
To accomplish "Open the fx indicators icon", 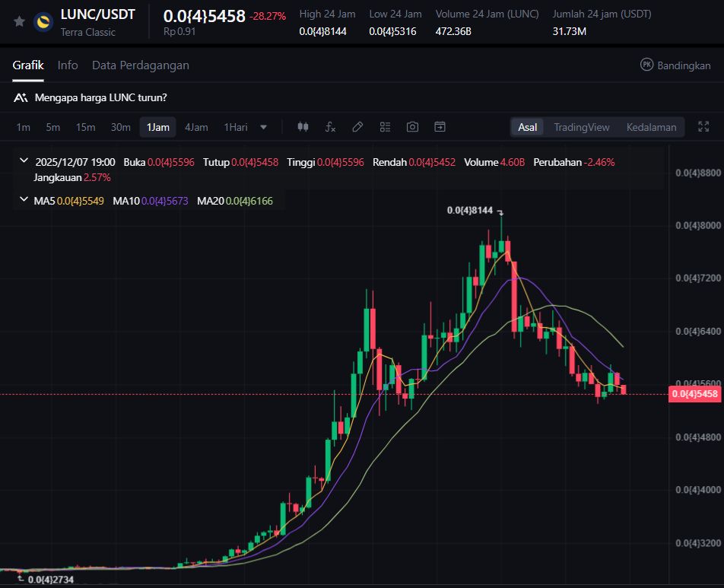I will pos(330,127).
